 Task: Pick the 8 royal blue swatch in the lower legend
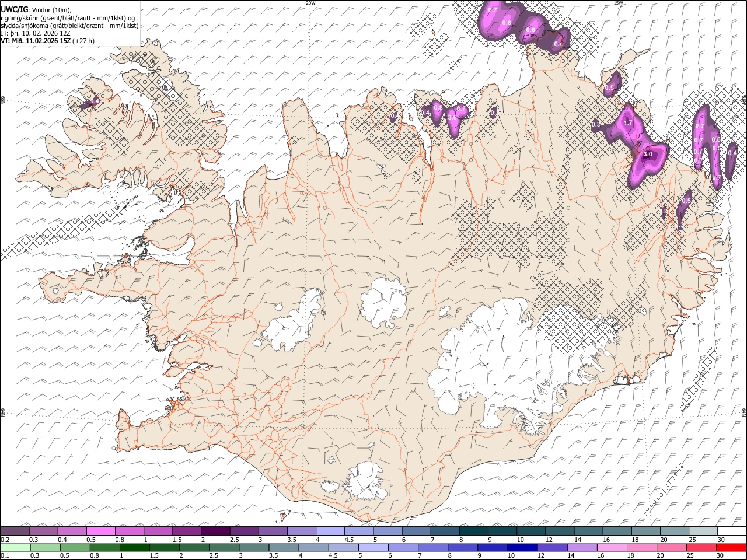(462, 547)
